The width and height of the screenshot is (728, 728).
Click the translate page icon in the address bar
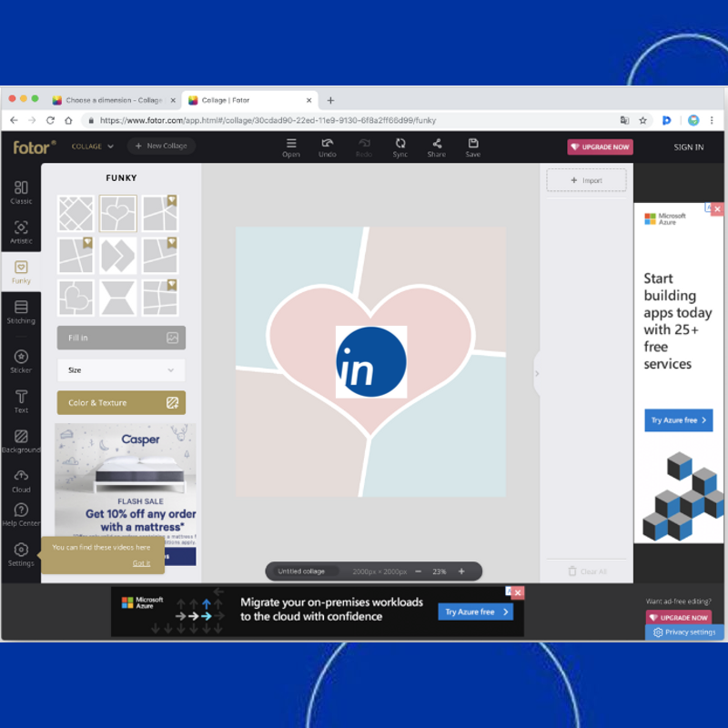tap(624, 120)
